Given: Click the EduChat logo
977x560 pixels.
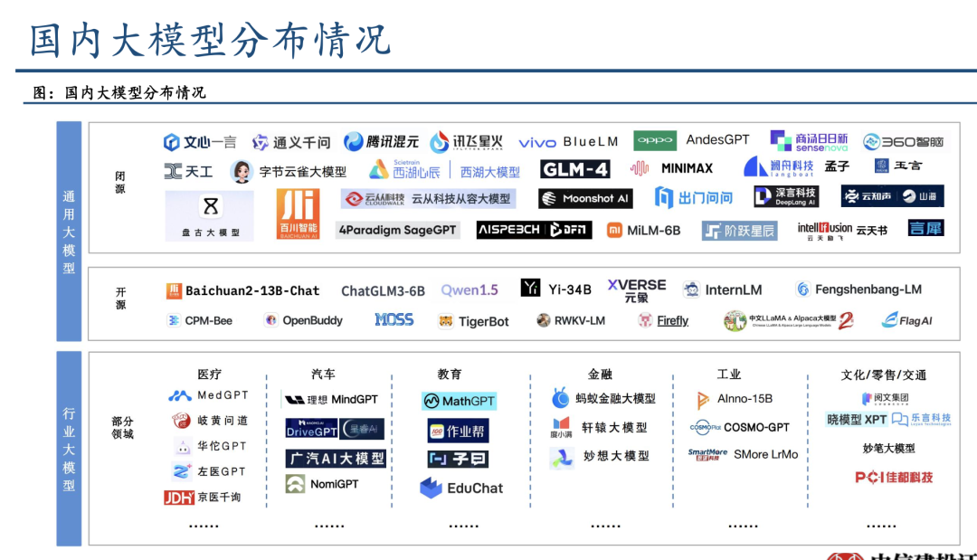Looking at the screenshot, I should (461, 488).
